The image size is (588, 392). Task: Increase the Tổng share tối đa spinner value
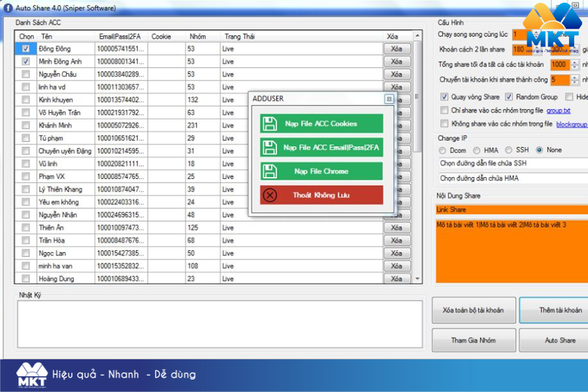tap(574, 62)
